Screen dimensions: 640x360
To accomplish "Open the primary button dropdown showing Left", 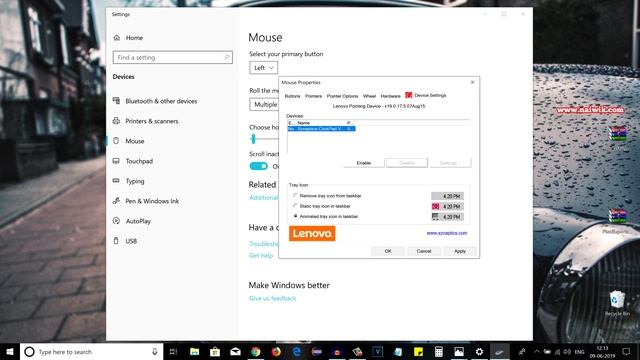I will click(x=264, y=68).
